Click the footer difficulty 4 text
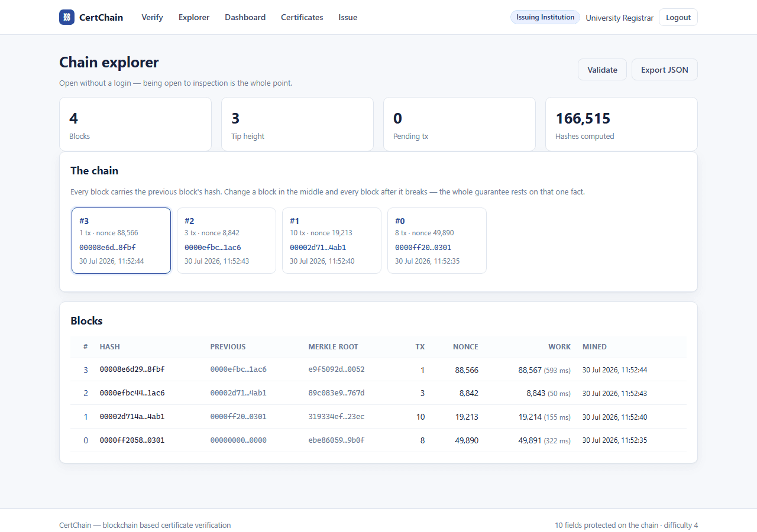The width and height of the screenshot is (757, 532). click(680, 525)
